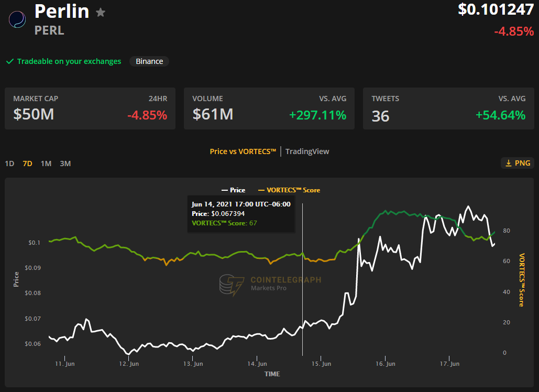Download the chart as PNG

pyautogui.click(x=517, y=164)
